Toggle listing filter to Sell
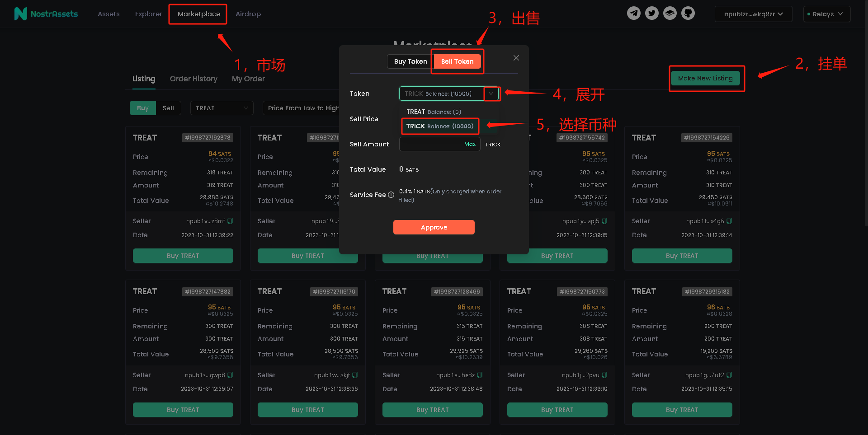The width and height of the screenshot is (868, 435). (x=168, y=108)
